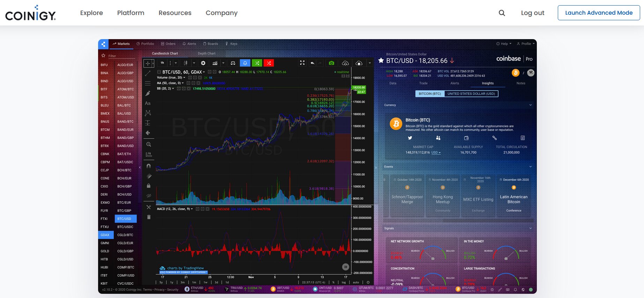
Task: Select the Aa text annotation tool
Action: click(x=148, y=103)
